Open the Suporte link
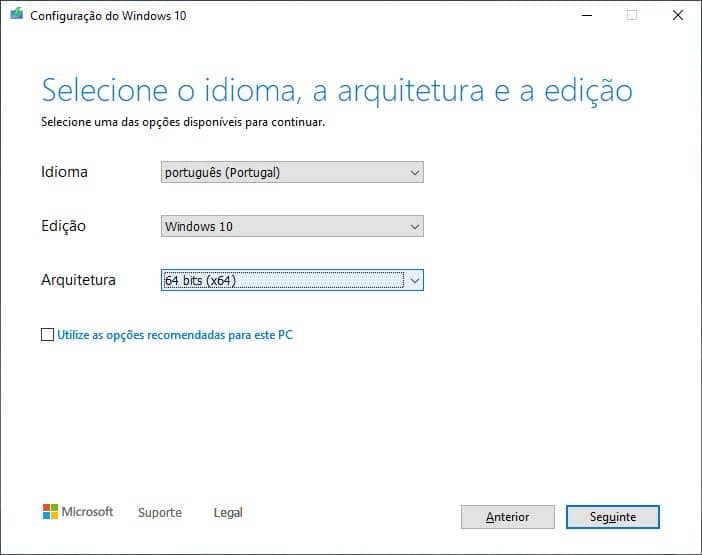Viewport: 702px width, 555px height. tap(160, 512)
